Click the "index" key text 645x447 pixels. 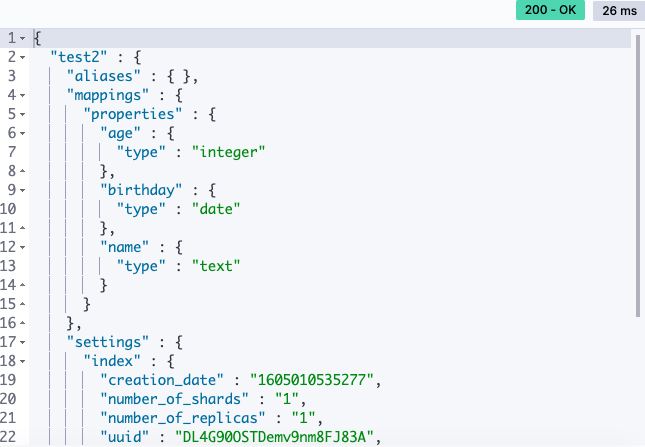pyautogui.click(x=112, y=361)
